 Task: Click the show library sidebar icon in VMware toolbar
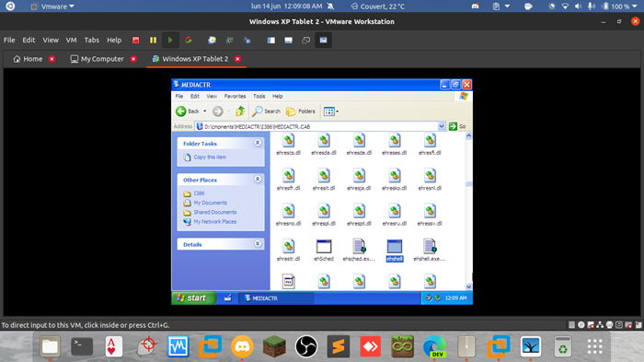(x=271, y=40)
